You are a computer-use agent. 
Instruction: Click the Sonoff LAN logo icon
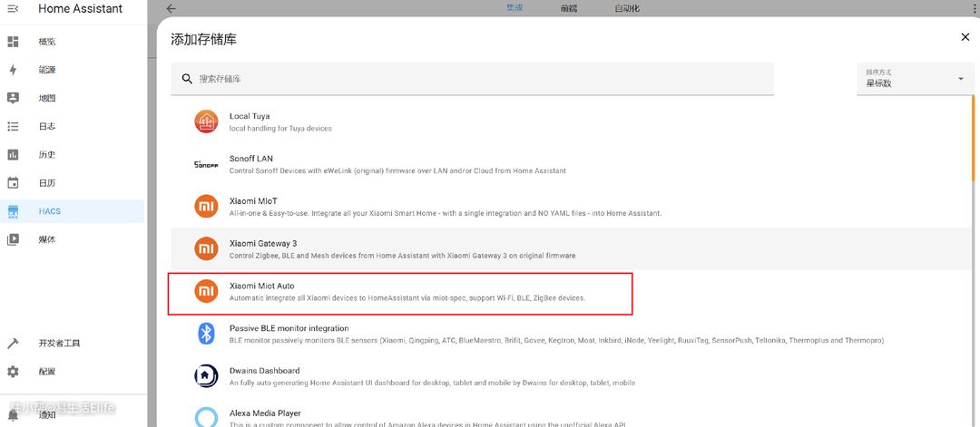pyautogui.click(x=206, y=164)
